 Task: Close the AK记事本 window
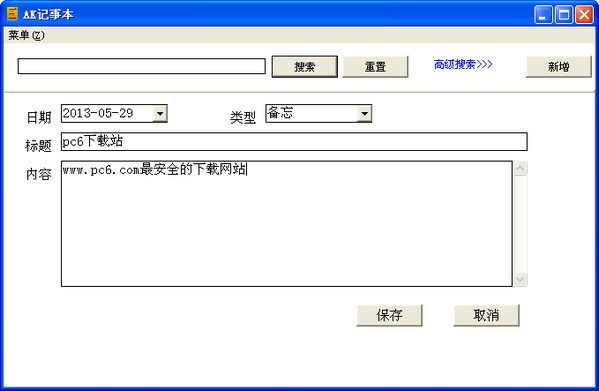click(x=584, y=15)
